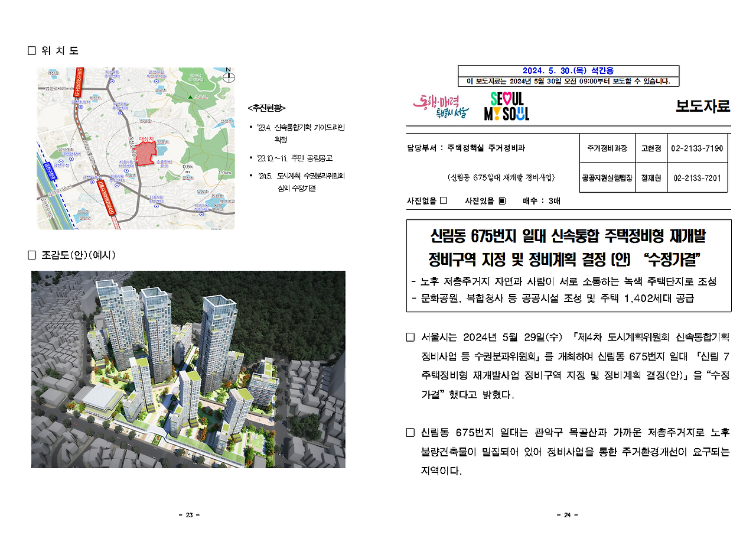Click the page number '- 24 -'
This screenshot has width=756, height=535.
567,515
